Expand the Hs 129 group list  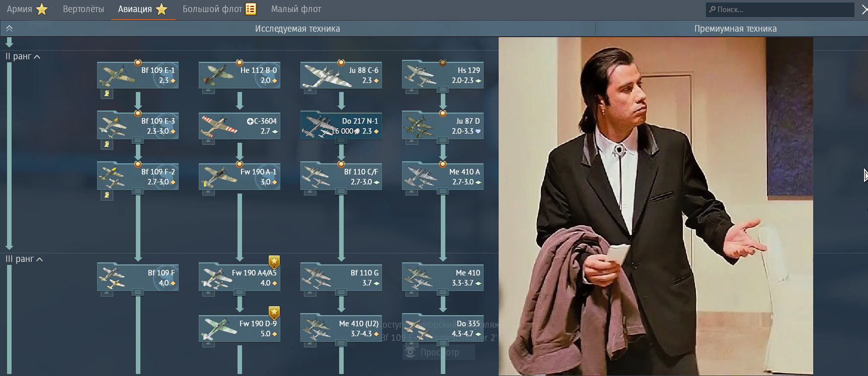coord(442,90)
